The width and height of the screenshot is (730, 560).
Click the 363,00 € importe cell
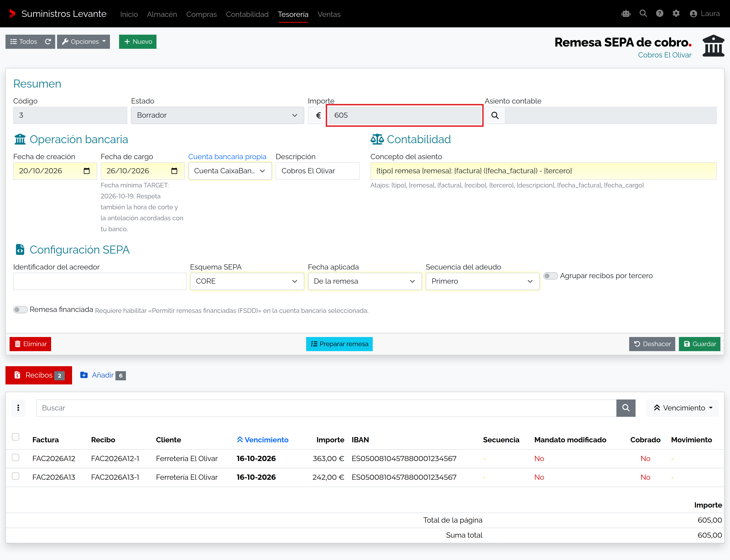pos(328,459)
